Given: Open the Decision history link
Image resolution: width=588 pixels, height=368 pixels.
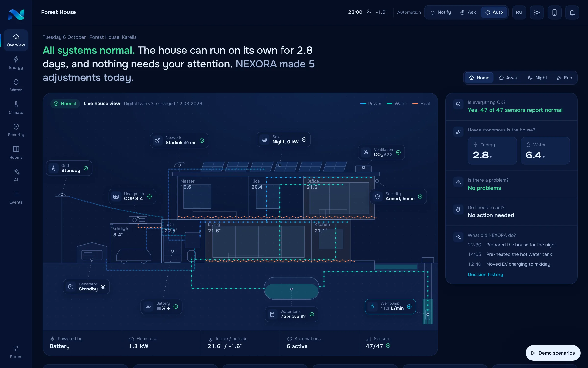Looking at the screenshot, I should tap(485, 274).
